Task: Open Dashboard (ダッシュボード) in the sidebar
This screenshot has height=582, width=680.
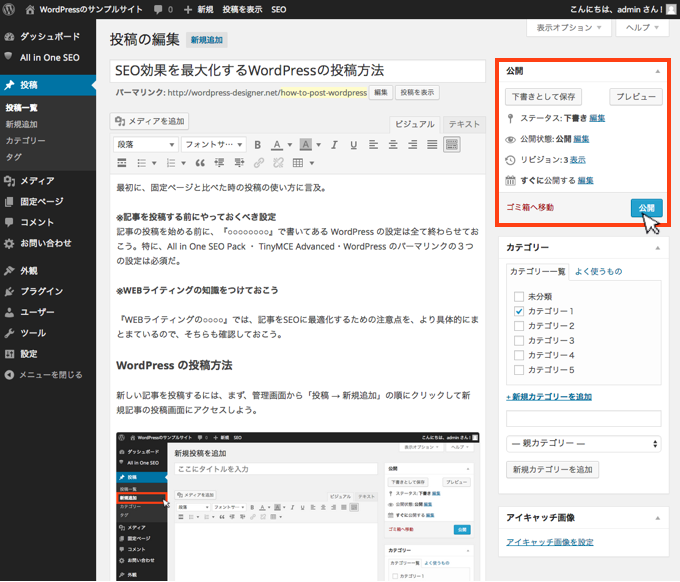Action: tap(48, 36)
